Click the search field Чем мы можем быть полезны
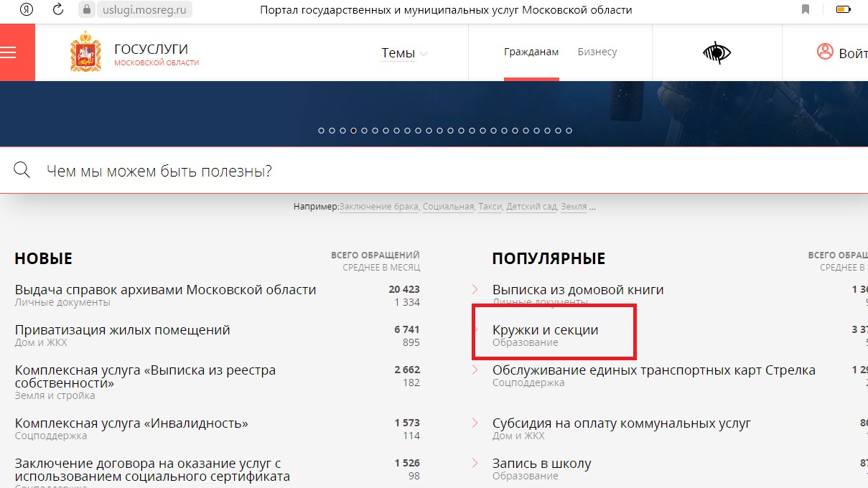 [431, 171]
